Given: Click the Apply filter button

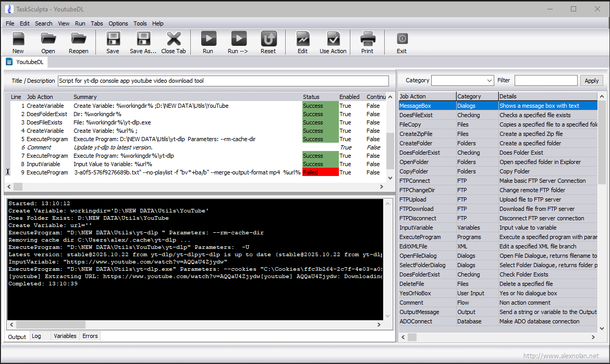Looking at the screenshot, I should pyautogui.click(x=591, y=81).
